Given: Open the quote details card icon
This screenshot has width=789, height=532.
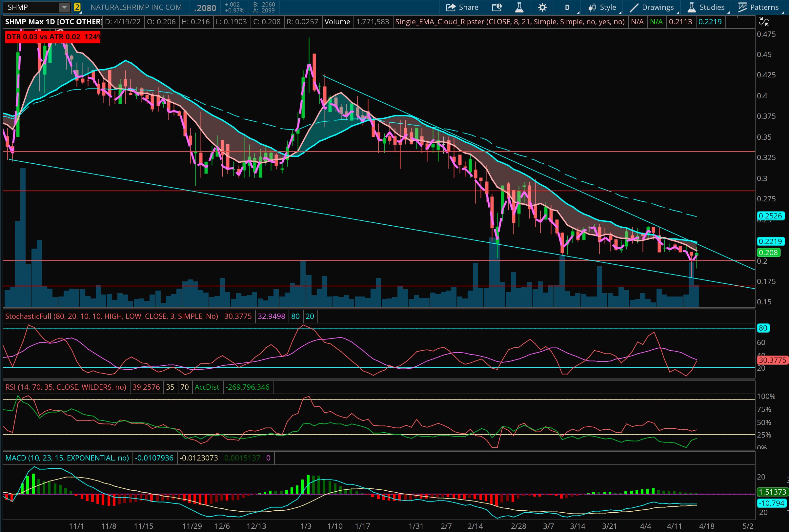Looking at the screenshot, I should (497, 7).
